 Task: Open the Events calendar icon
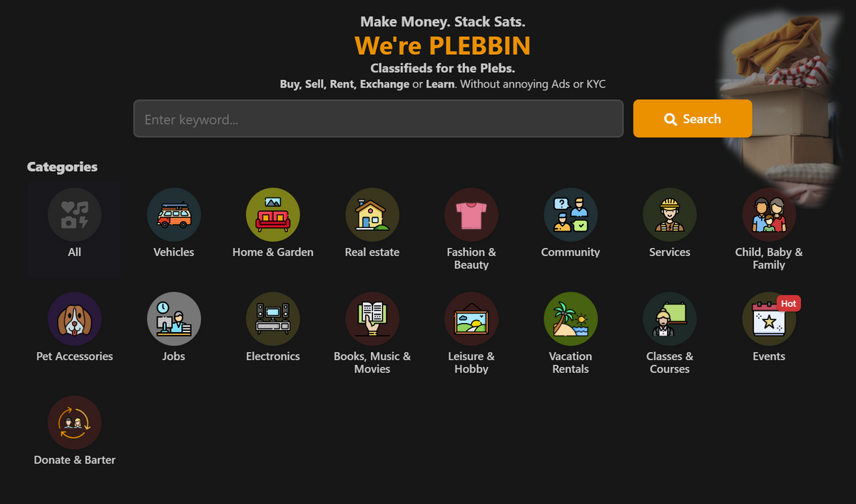click(x=768, y=319)
